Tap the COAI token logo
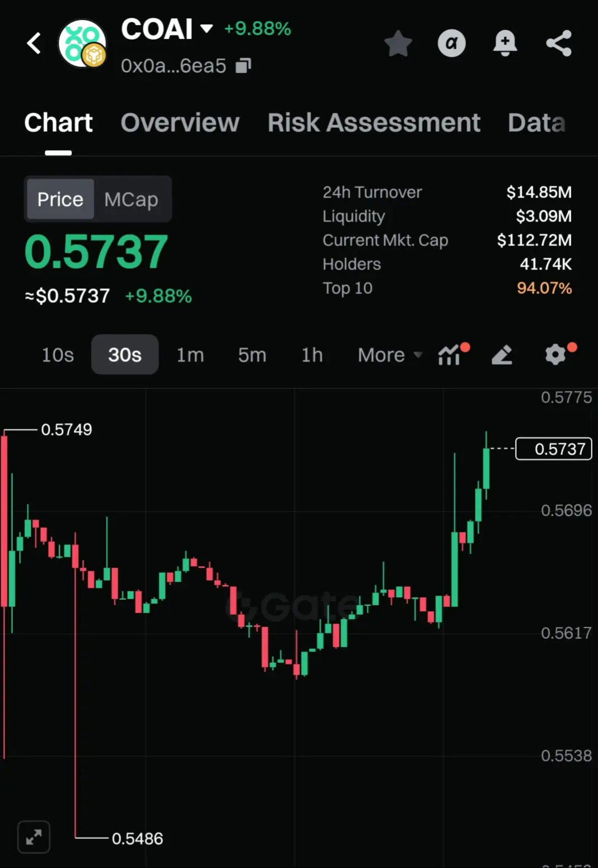This screenshot has width=598, height=868. click(83, 43)
